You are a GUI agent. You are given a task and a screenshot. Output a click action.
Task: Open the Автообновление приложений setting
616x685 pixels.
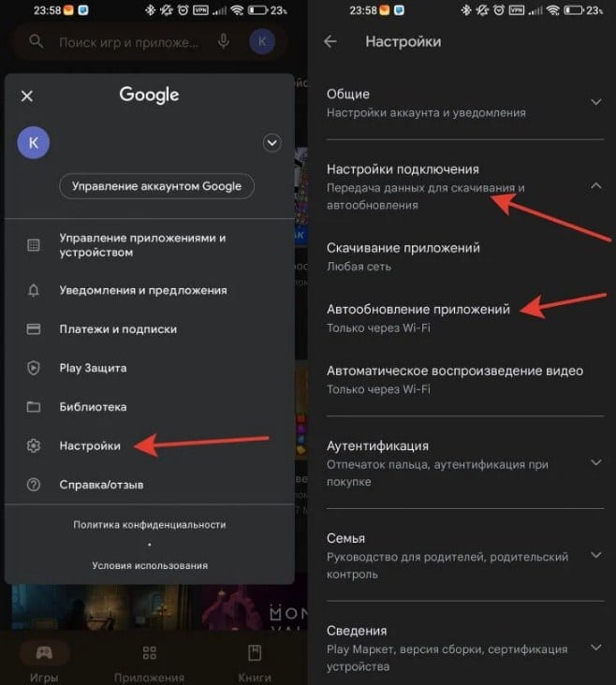(x=418, y=317)
